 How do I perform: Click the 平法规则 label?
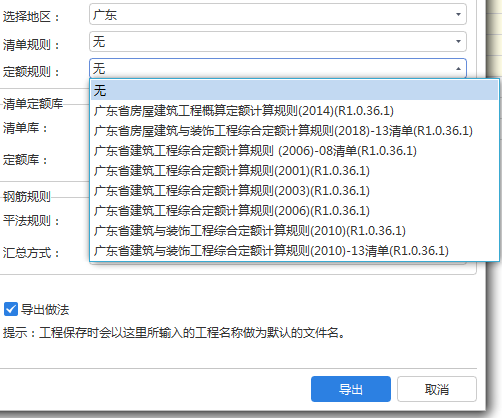pyautogui.click(x=31, y=221)
